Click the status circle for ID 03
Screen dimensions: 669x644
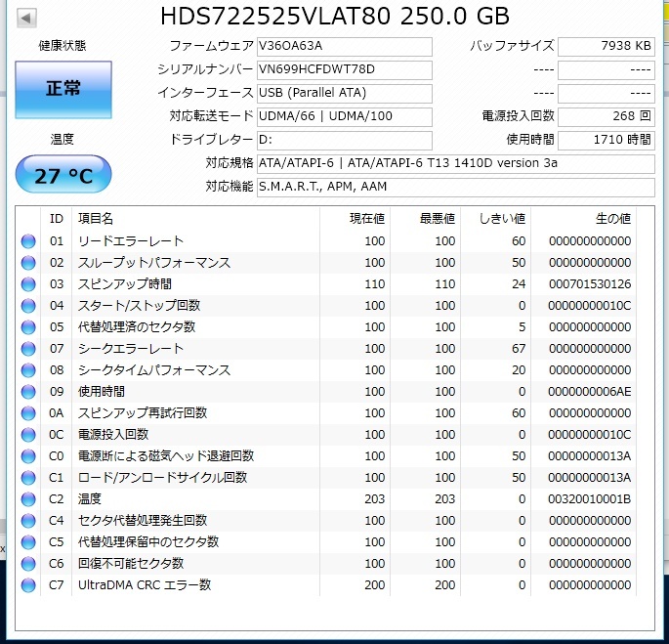pos(28,284)
